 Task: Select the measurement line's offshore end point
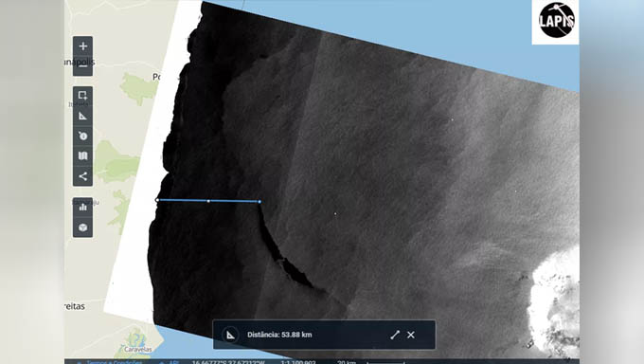pyautogui.click(x=259, y=202)
